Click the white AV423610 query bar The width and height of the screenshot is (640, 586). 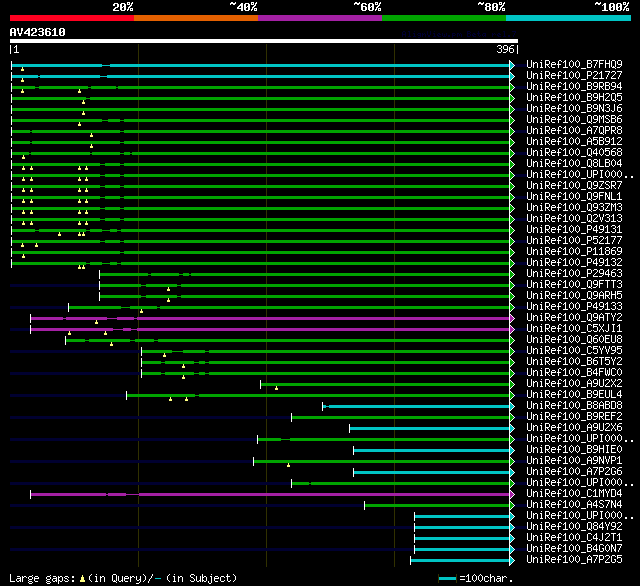point(263,41)
